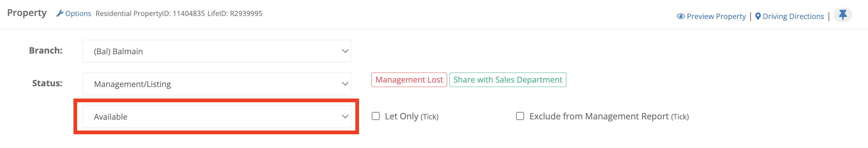Pin the property panel with thumbtack icon
The image size is (868, 148).
[x=843, y=15]
